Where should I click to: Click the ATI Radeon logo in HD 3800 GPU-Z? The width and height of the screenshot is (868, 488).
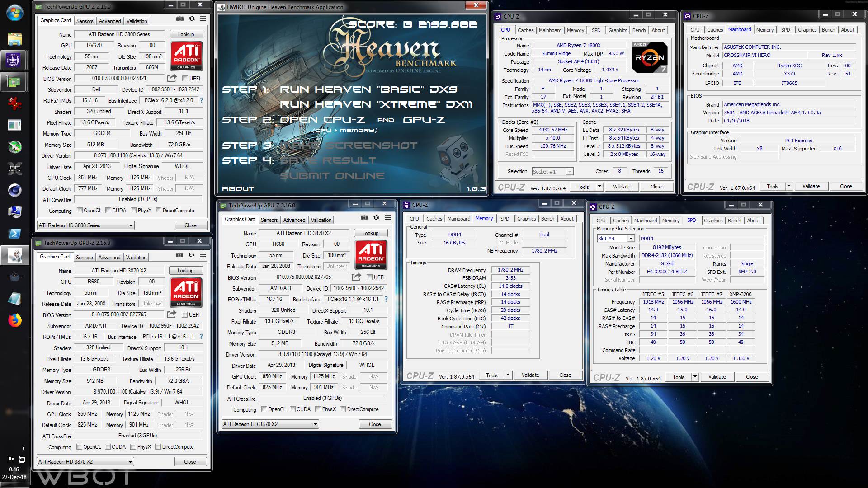coord(187,56)
